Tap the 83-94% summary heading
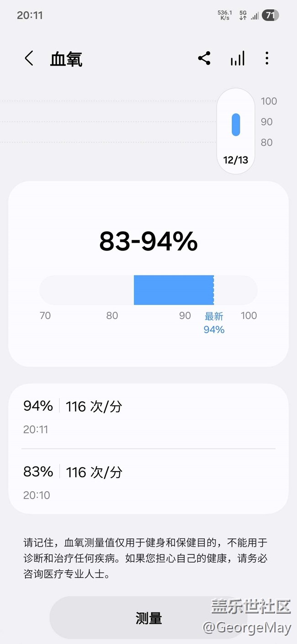 (148, 241)
